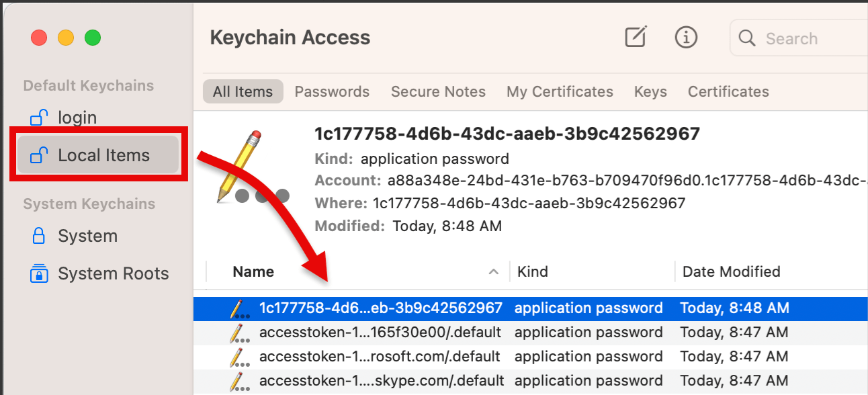Click the System Roots keychain icon
868x395 pixels.
coord(39,273)
